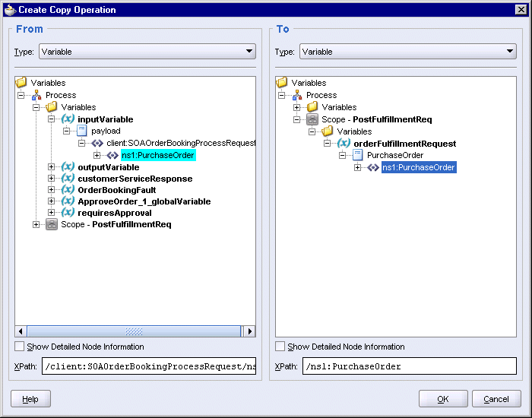Viewport: 532px width, 418px height.
Task: Expand the customerServiceResponse node
Action: click(x=51, y=179)
